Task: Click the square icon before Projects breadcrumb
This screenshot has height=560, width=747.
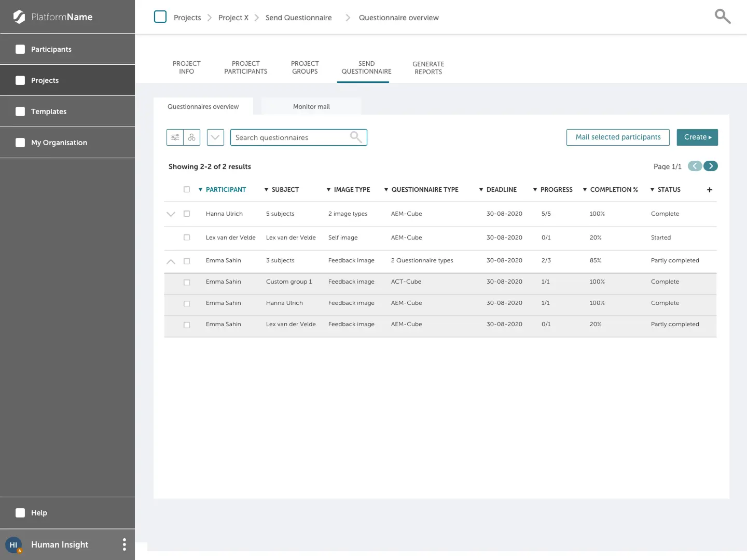Action: click(x=160, y=17)
